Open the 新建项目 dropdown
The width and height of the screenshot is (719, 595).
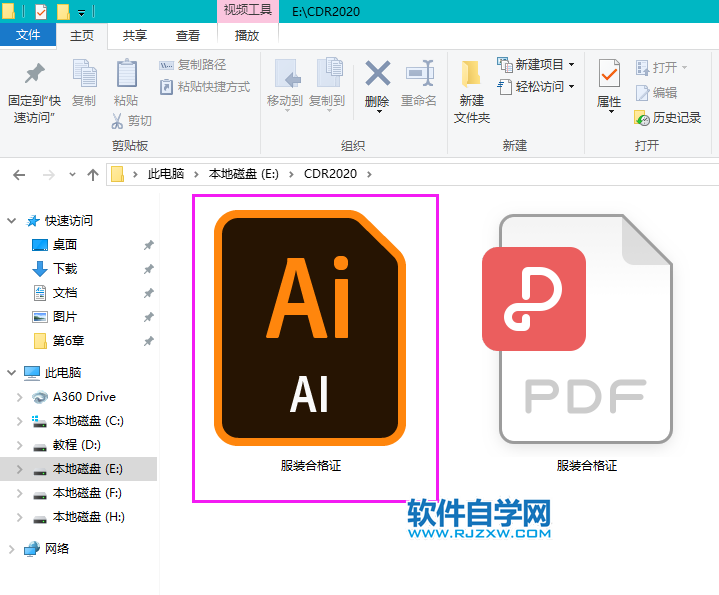(536, 65)
